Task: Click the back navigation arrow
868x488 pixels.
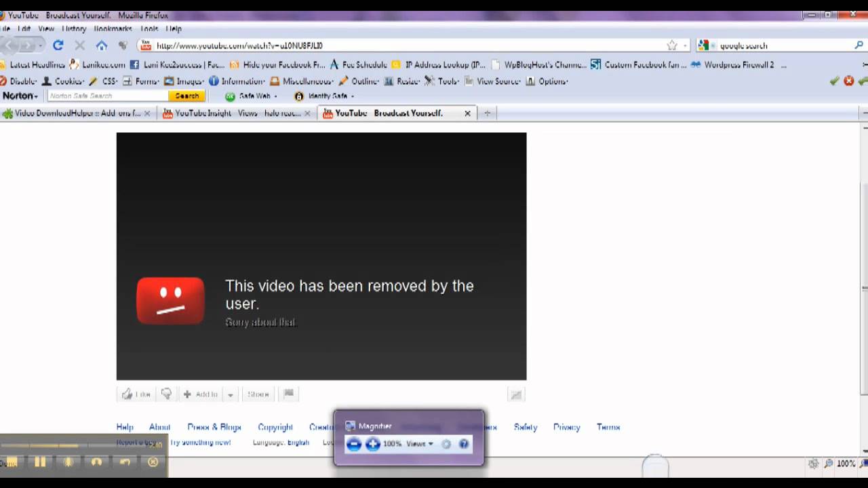Action: pos(9,45)
